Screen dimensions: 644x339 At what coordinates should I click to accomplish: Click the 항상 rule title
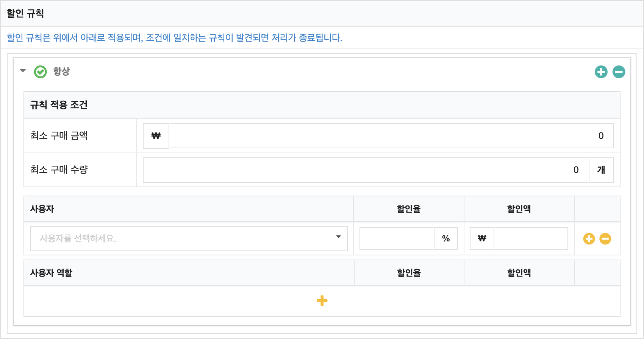[x=61, y=72]
